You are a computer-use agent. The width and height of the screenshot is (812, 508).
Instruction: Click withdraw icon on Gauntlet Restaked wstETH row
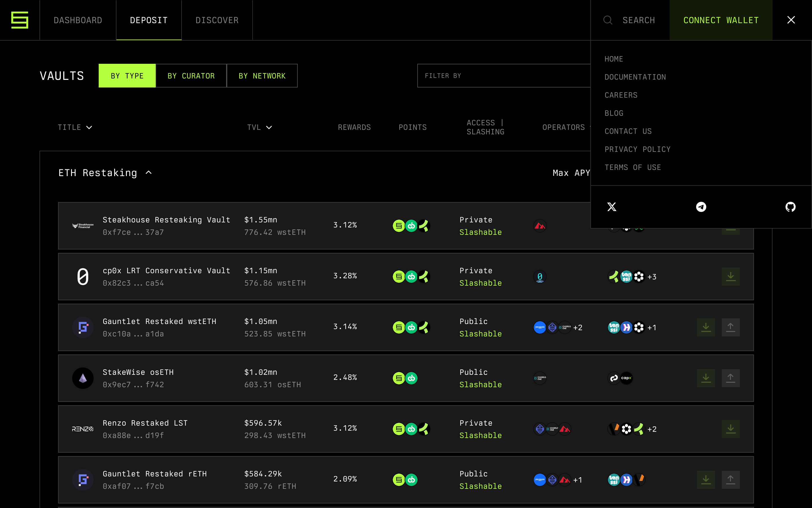pos(731,327)
